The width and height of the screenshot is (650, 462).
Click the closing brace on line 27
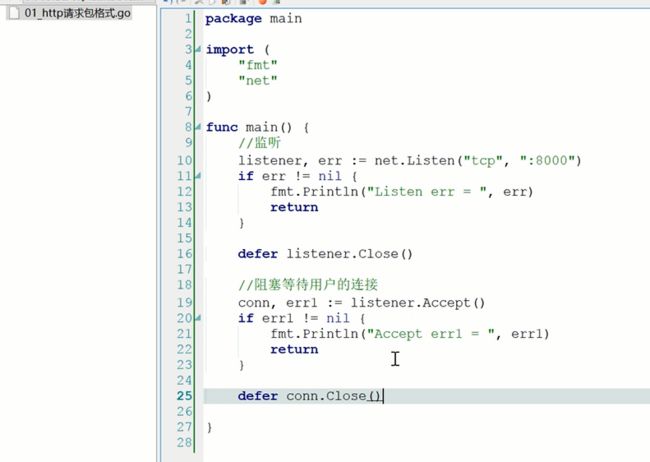209,427
